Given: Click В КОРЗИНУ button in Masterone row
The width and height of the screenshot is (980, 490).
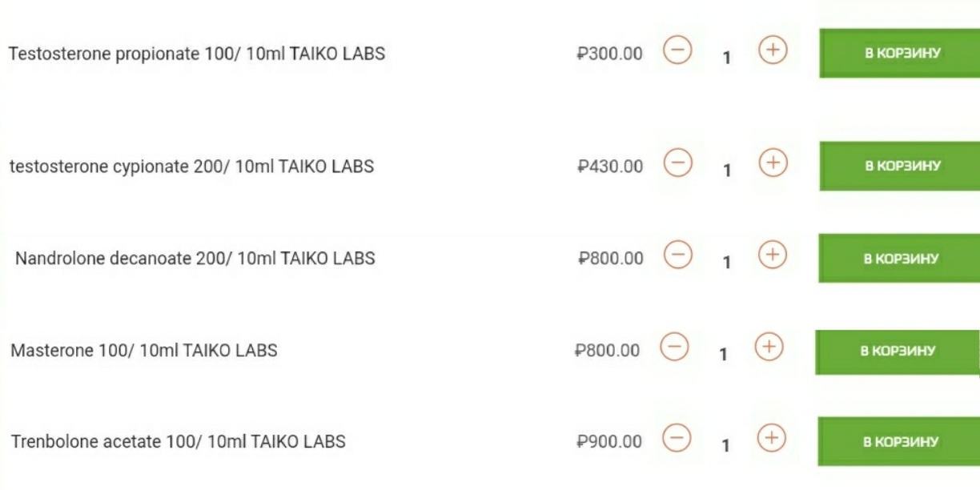Looking at the screenshot, I should pyautogui.click(x=897, y=351).
